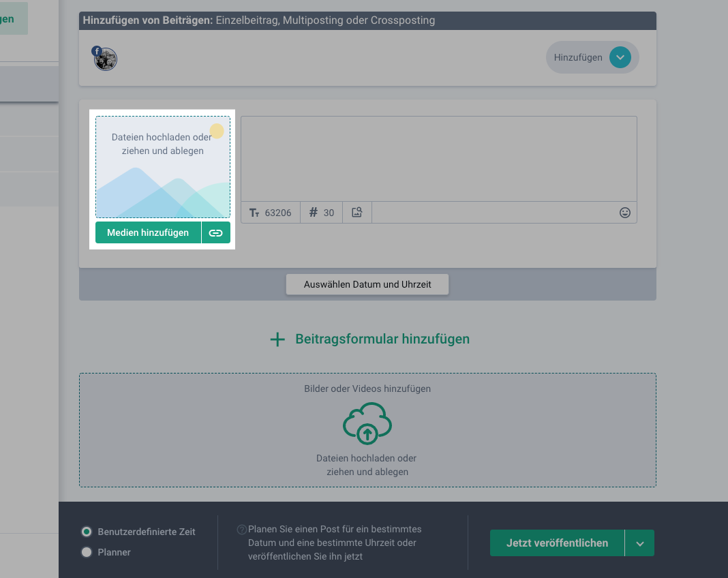Select the Benutzerdefinierte Zeit radio option

[87, 532]
